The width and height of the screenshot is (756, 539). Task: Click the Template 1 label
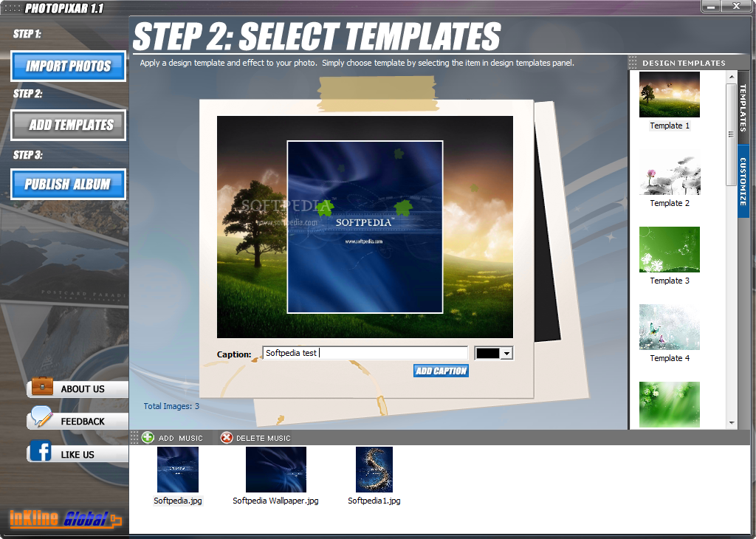coord(670,126)
